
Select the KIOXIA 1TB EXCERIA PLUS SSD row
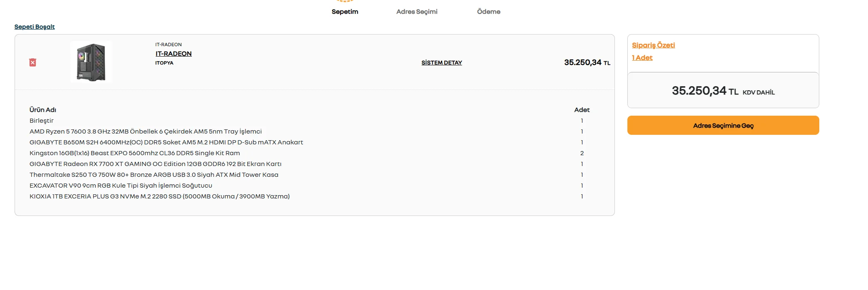click(159, 196)
